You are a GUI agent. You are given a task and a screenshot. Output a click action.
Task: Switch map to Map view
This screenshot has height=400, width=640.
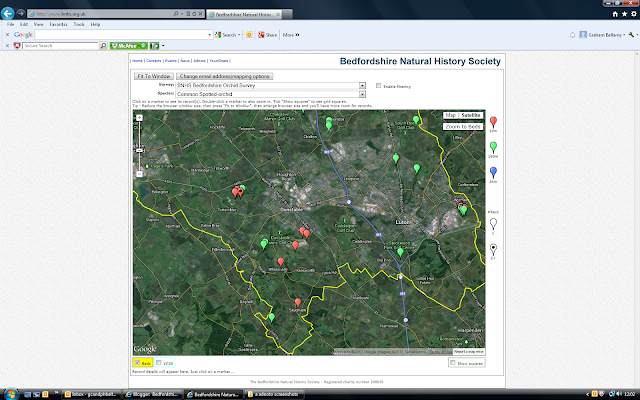(451, 116)
